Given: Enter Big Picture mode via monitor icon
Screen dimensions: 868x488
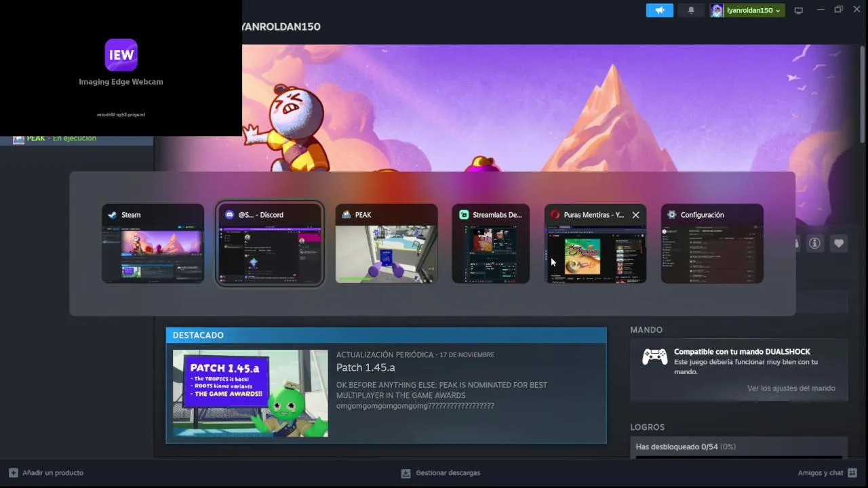Looking at the screenshot, I should 799,10.
